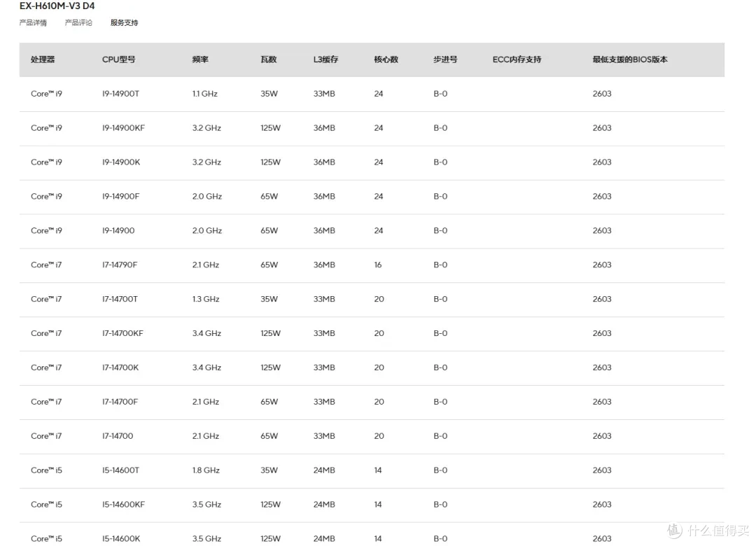Click the 步进号 column header
756x546 pixels.
tap(445, 59)
